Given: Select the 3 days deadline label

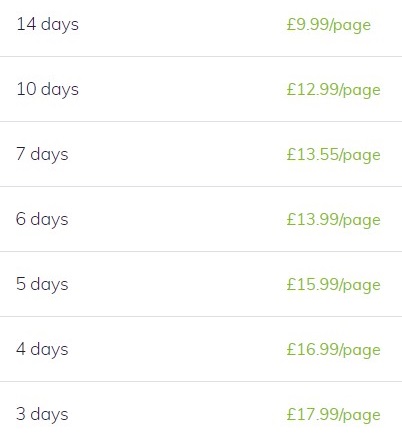Looking at the screenshot, I should (x=42, y=415).
